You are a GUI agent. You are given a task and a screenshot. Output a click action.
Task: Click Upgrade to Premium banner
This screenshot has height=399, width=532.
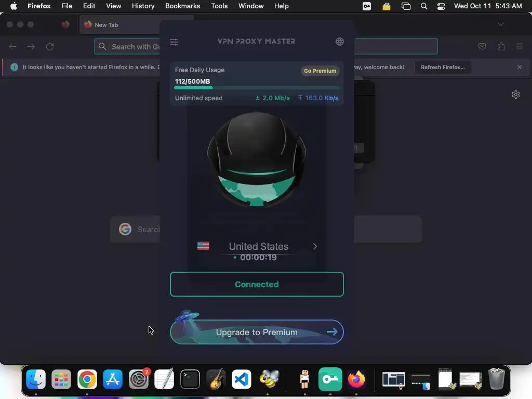pos(257,332)
